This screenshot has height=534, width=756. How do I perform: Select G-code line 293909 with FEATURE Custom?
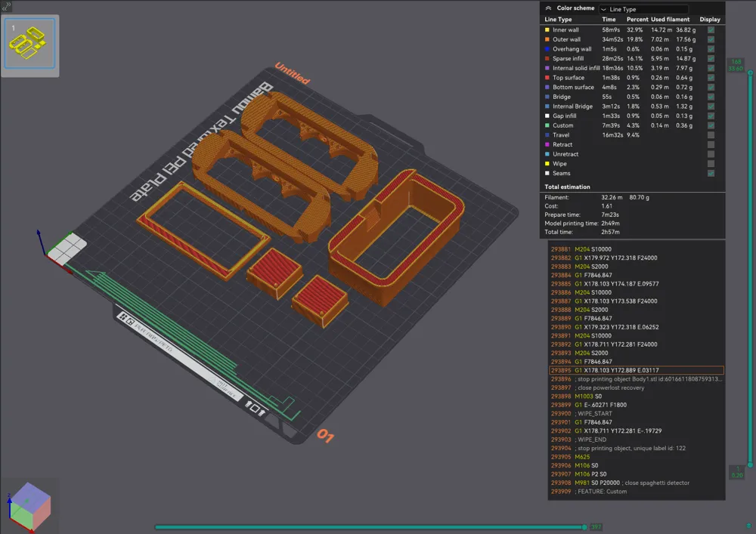[605, 491]
